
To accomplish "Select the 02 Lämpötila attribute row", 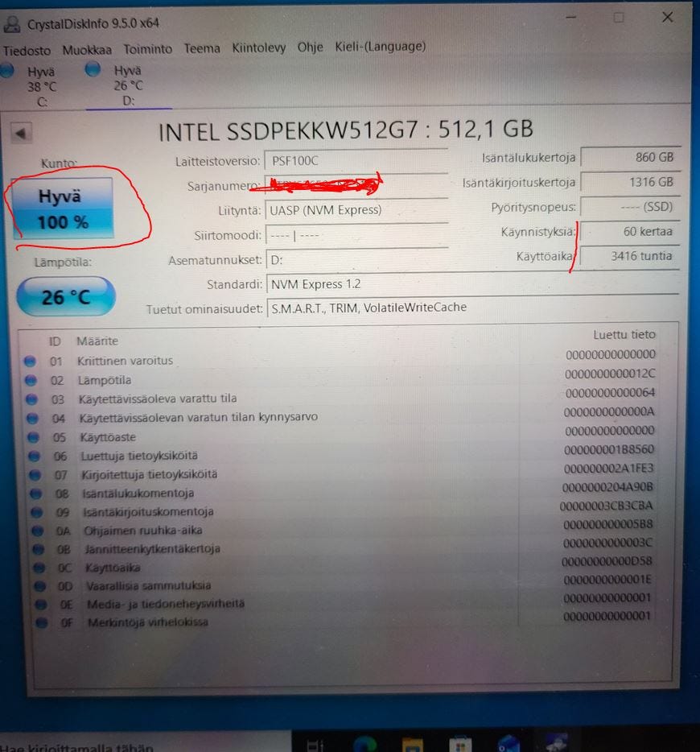I will pyautogui.click(x=340, y=378).
